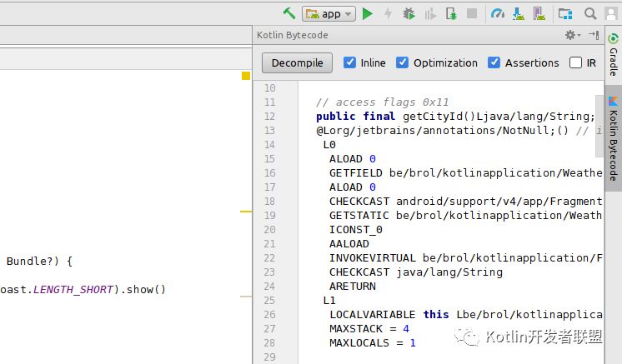Open the AVD Manager device icon

pyautogui.click(x=539, y=14)
